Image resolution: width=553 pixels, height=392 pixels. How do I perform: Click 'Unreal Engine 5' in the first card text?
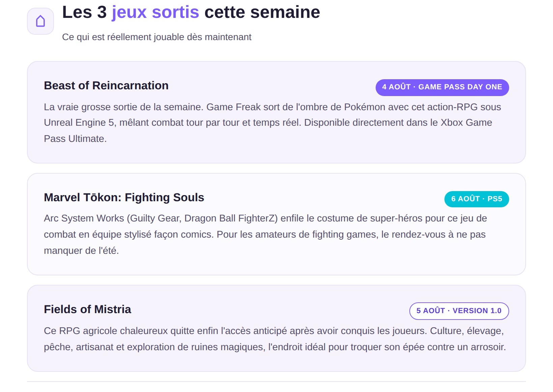[79, 123]
